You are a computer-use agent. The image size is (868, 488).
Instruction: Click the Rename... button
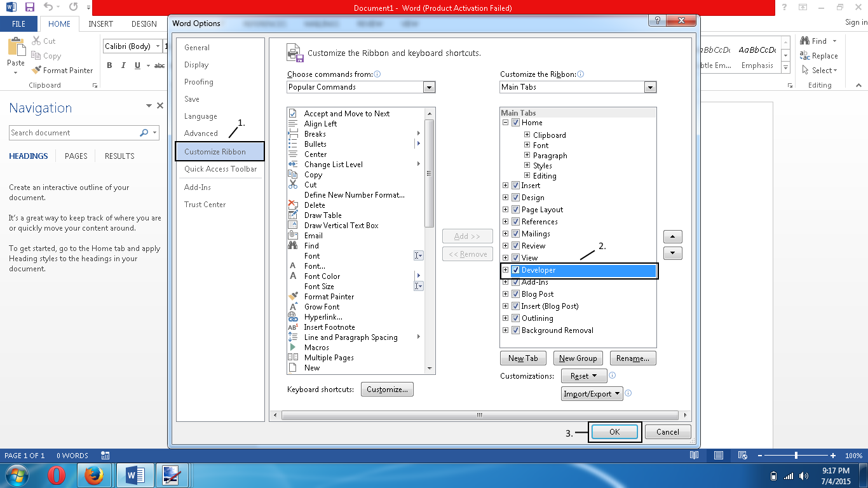633,358
